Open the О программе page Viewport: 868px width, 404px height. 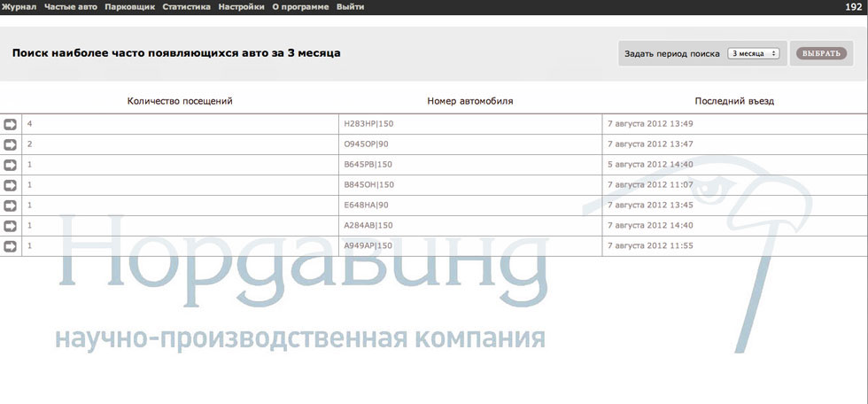(300, 7)
